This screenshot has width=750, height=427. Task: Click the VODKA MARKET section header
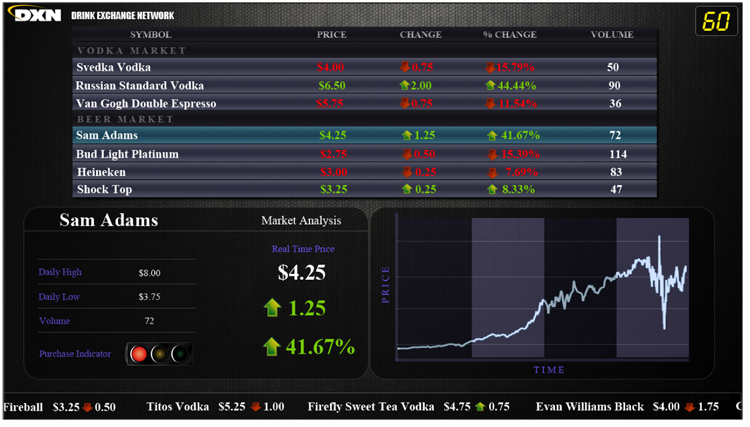click(x=131, y=50)
